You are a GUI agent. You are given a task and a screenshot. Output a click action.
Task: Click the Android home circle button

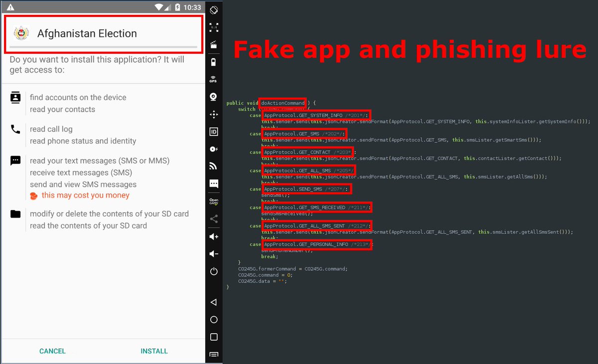click(x=214, y=320)
